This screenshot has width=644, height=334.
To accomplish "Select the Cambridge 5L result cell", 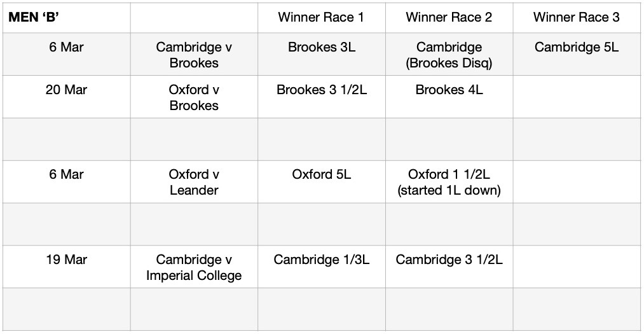I will 577,47.
